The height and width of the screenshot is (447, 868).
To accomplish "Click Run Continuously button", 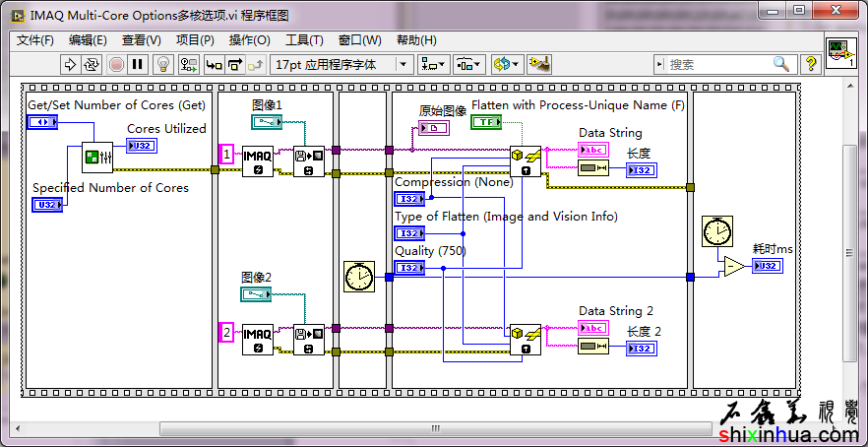I will click(x=91, y=64).
